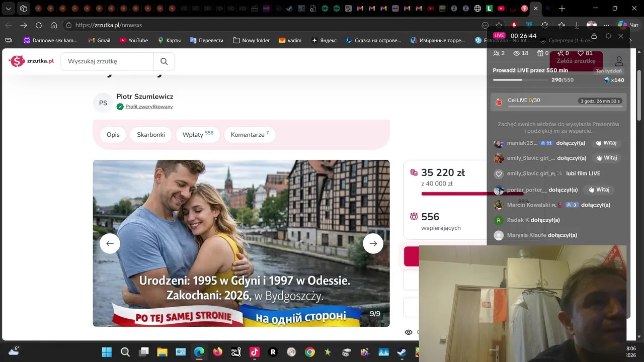Greet porter_porter_ with Witaj button
644x362 pixels.
[599, 190]
